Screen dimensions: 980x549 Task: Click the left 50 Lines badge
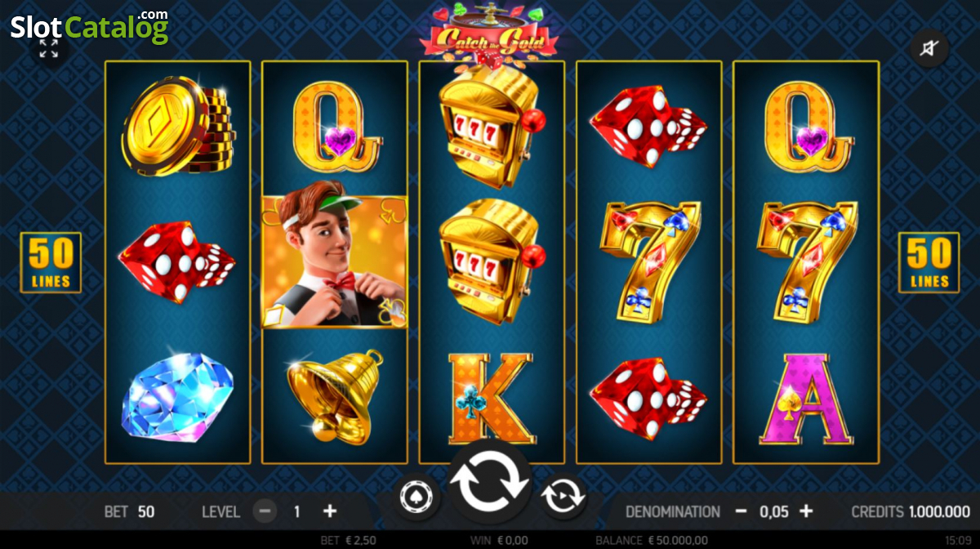pos(51,263)
